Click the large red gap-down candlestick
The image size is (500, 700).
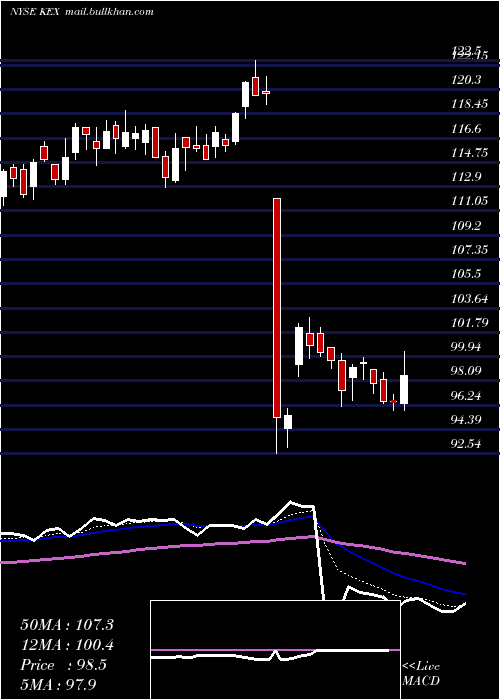coord(277,308)
